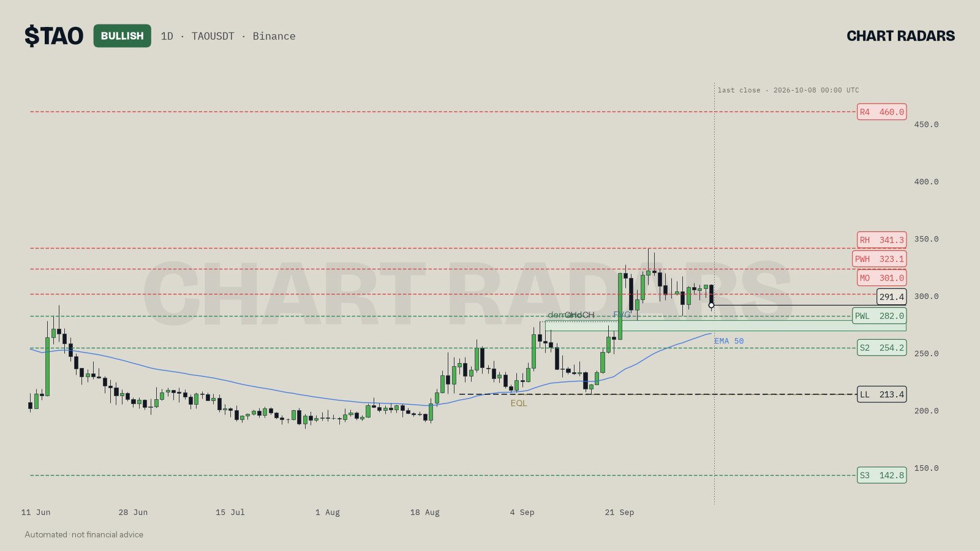This screenshot has width=980, height=551.
Task: Click the S3 142.8 support label
Action: 881,475
